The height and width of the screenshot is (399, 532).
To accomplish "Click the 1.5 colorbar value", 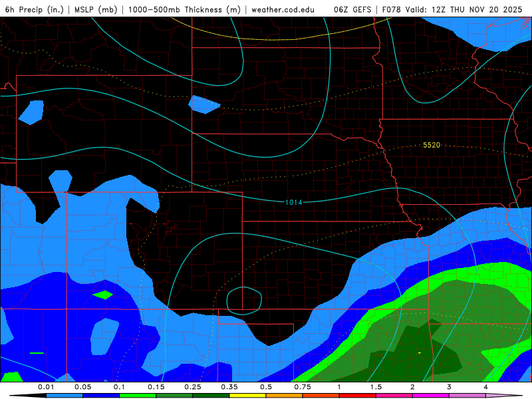I will coord(376,387).
